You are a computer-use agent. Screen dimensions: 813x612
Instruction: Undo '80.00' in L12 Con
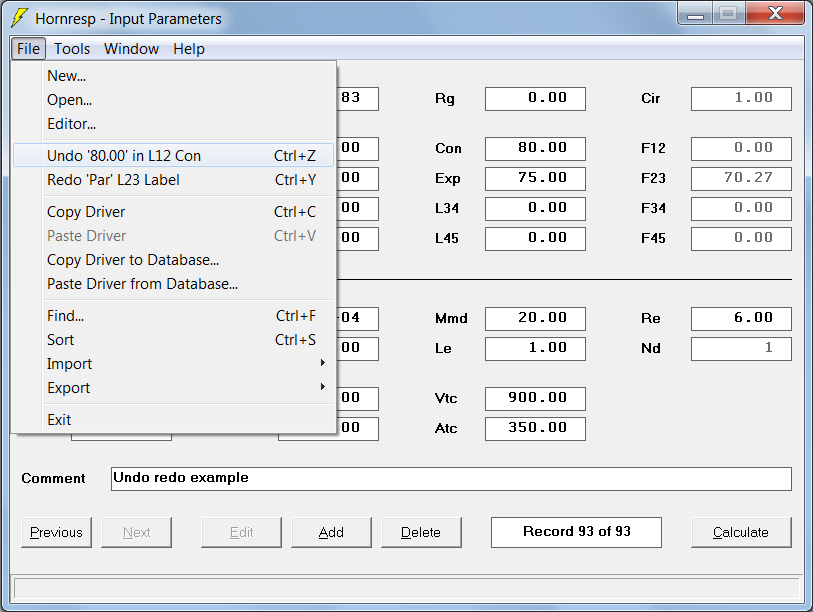(174, 156)
